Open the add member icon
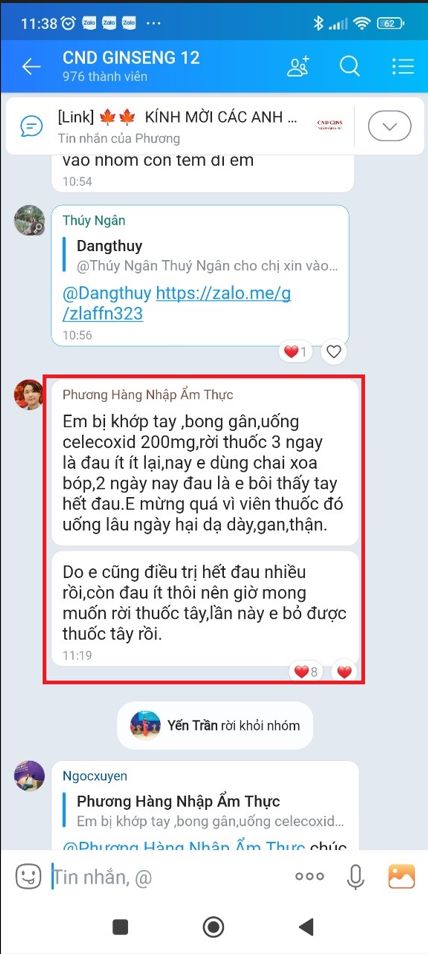Image resolution: width=428 pixels, height=954 pixels. coord(298,66)
